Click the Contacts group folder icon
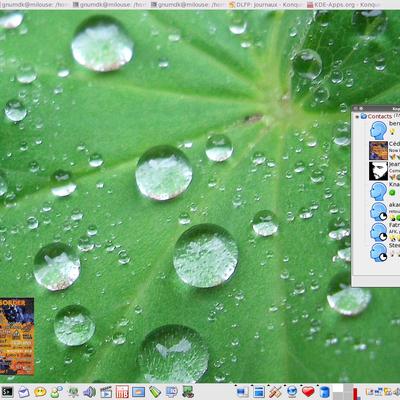The image size is (400, 400). pyautogui.click(x=364, y=116)
